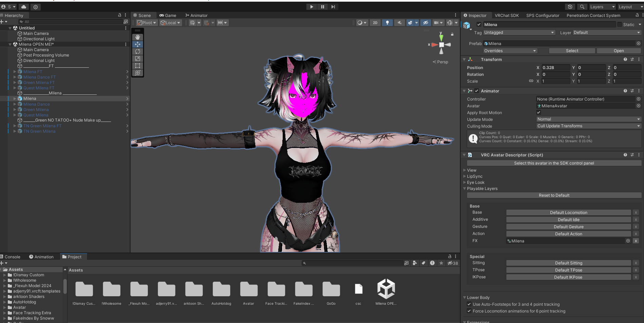The height and width of the screenshot is (323, 644).
Task: Open the scene camera settings icon
Action: (x=438, y=23)
